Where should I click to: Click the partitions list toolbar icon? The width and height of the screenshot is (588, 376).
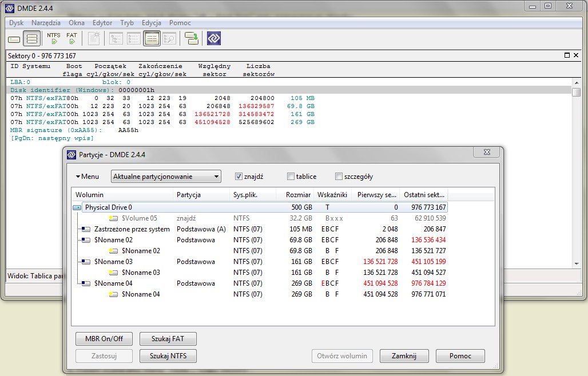(31, 38)
